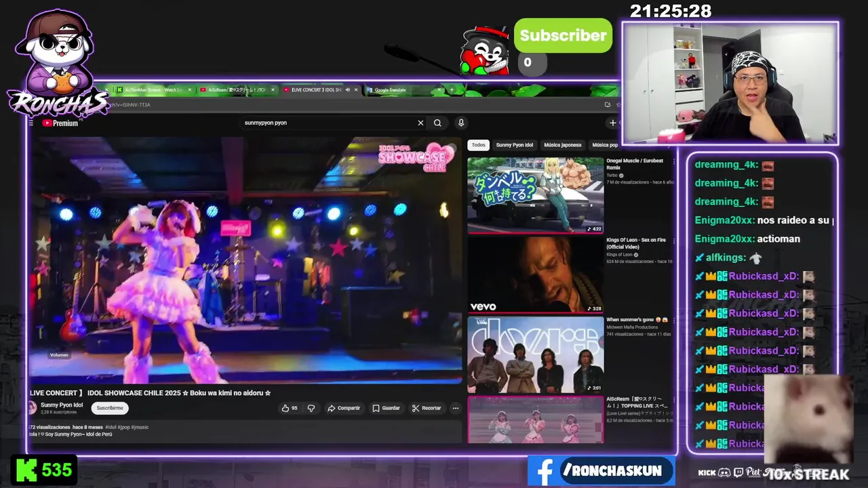This screenshot has width=868, height=488.
Task: Open Kings Of Leon Sex on Fire thumbnail
Action: pyautogui.click(x=535, y=274)
